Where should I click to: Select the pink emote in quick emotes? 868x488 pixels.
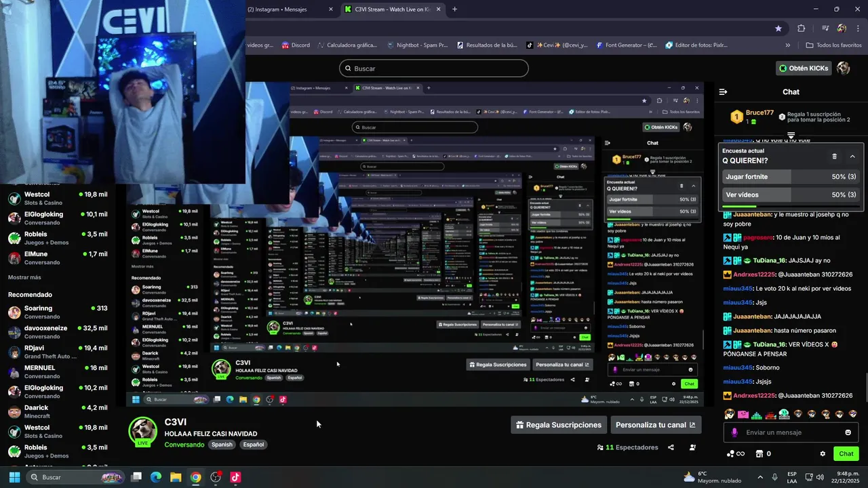coord(743,414)
